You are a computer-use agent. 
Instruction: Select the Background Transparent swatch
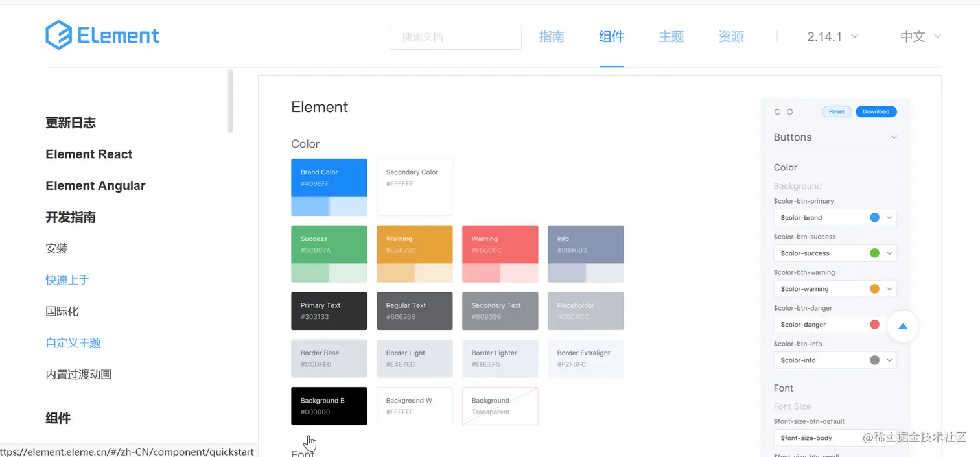point(500,406)
